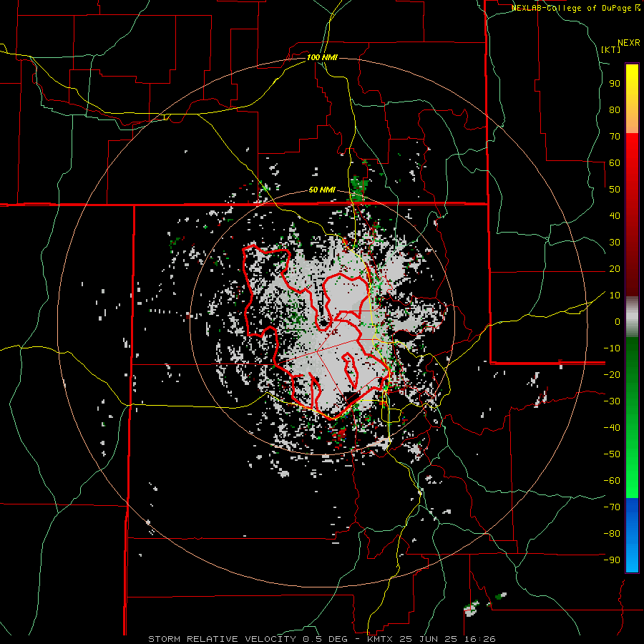The width and height of the screenshot is (644, 644).
Task: Click the 50 value on velocity scale
Action: pyautogui.click(x=615, y=190)
